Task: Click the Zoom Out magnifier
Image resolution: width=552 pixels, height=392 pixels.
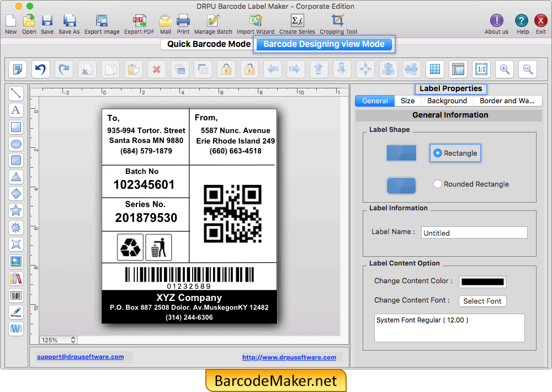Action: point(528,69)
